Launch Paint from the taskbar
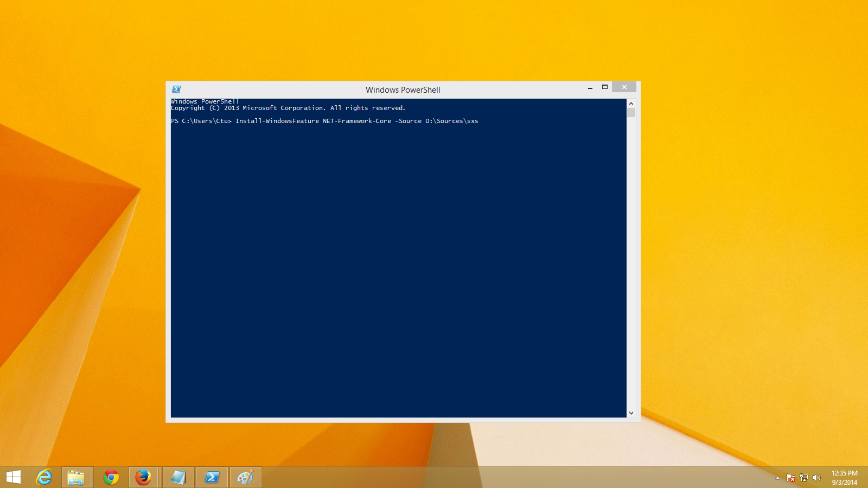Image resolution: width=868 pixels, height=488 pixels. coord(245,477)
